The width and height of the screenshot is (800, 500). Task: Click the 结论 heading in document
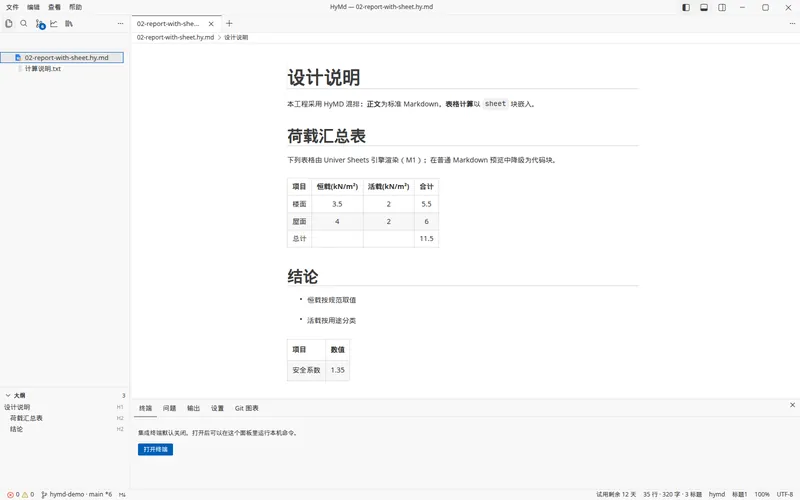[303, 277]
